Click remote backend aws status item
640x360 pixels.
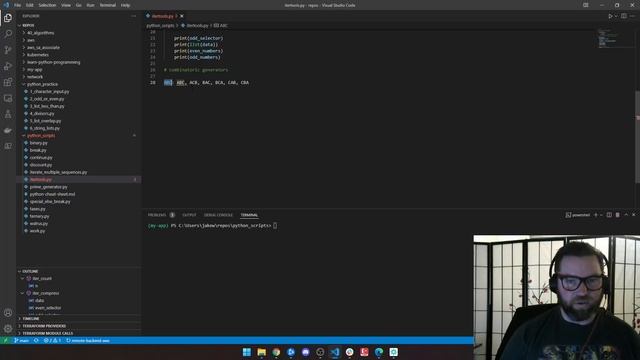(x=88, y=340)
